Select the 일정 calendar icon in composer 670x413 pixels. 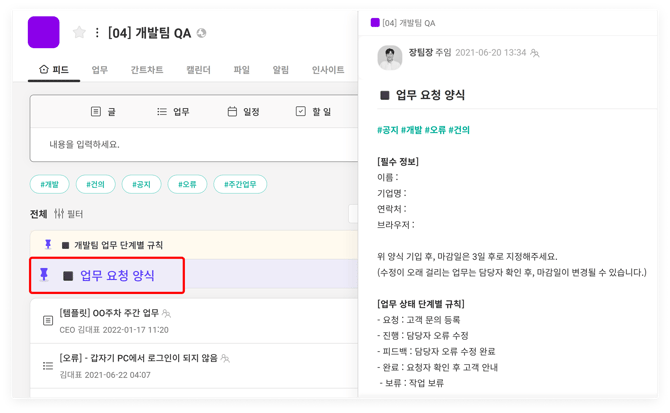tap(232, 112)
